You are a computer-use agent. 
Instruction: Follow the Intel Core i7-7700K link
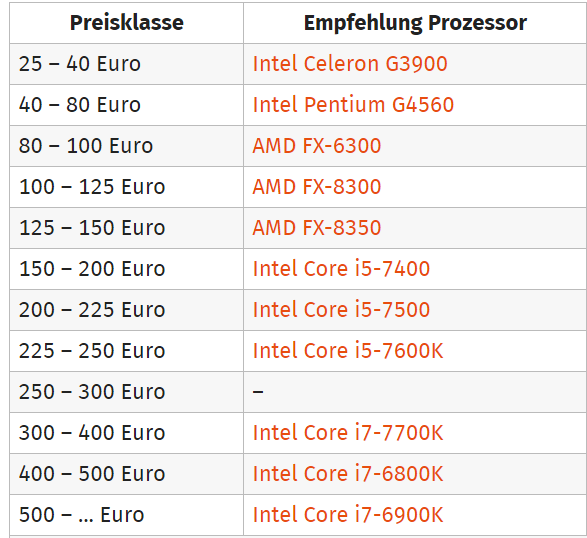click(348, 432)
